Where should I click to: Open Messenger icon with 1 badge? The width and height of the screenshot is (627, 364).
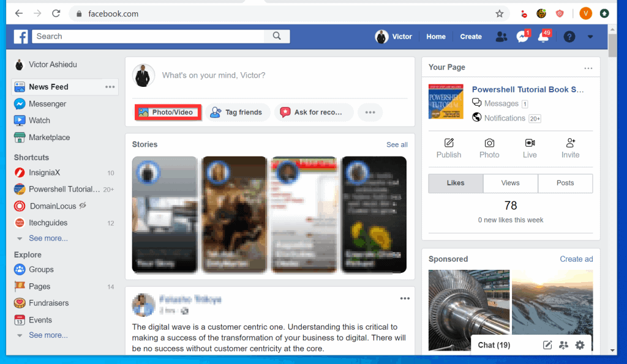tap(523, 36)
